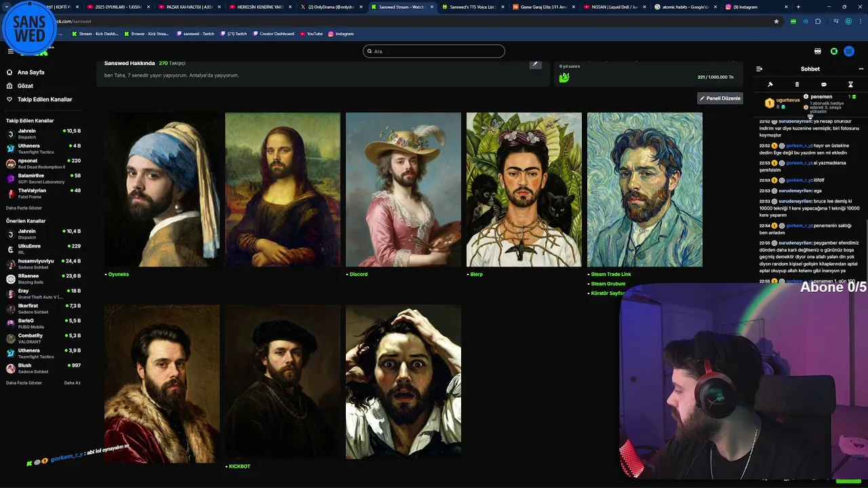Open the shocked man portrait panel

403,382
